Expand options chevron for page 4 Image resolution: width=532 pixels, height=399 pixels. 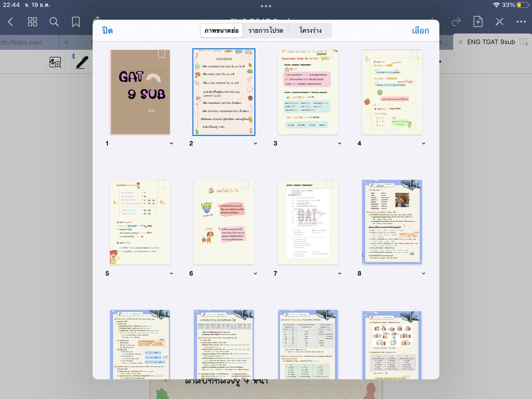[423, 144]
